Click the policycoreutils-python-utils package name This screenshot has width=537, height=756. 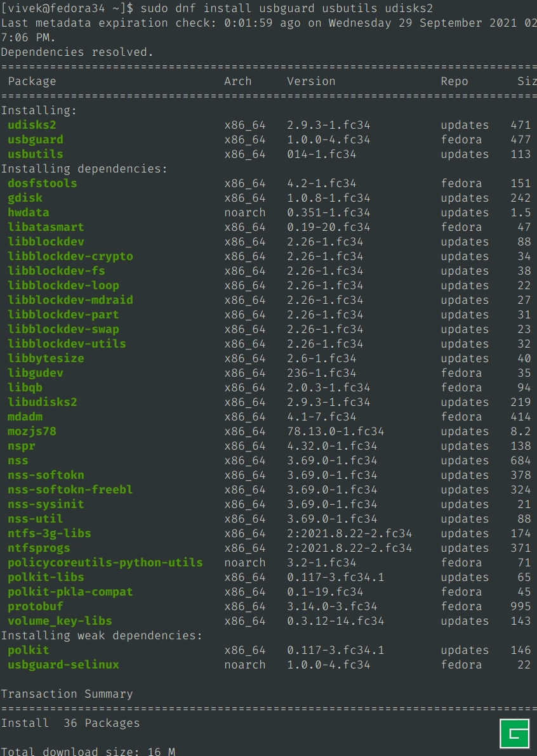pyautogui.click(x=105, y=563)
